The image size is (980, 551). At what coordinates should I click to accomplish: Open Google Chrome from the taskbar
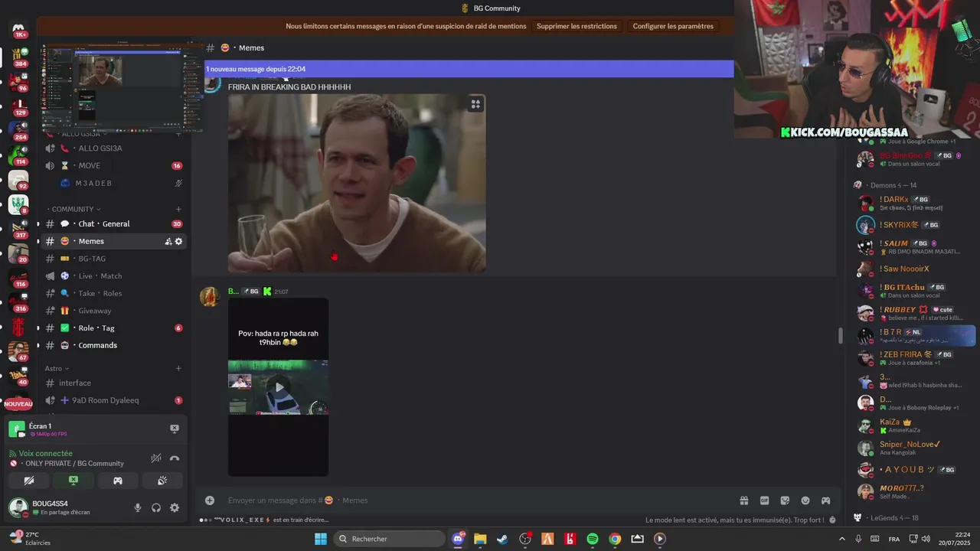click(x=615, y=539)
